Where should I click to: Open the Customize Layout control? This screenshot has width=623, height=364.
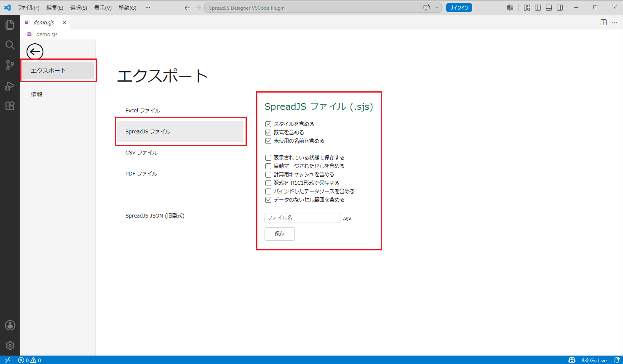click(527, 8)
